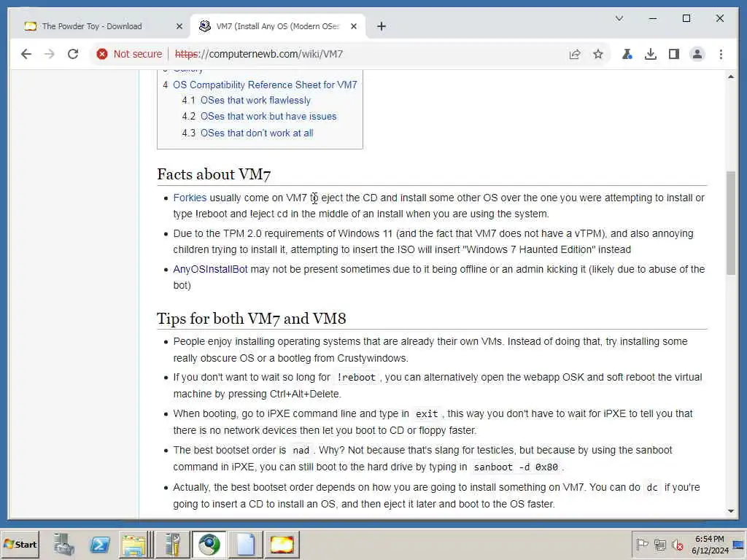Switch to the Chrome taskbar button
The width and height of the screenshot is (747, 560).
tap(209, 545)
